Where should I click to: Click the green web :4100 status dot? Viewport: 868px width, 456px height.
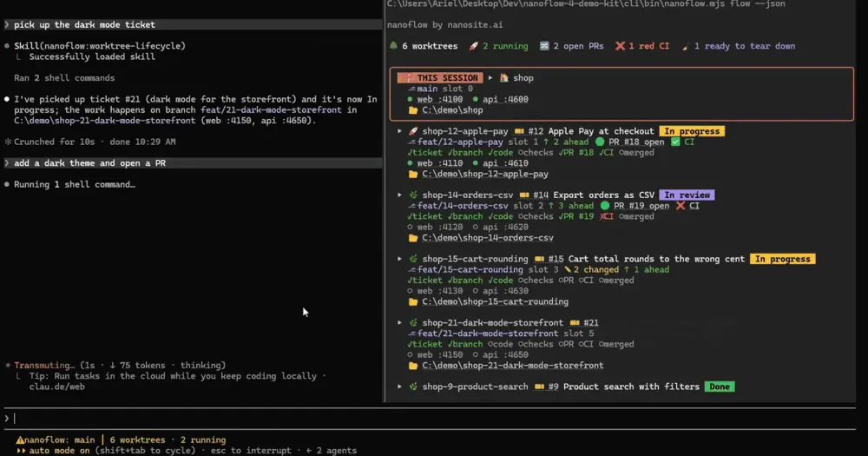click(x=411, y=100)
